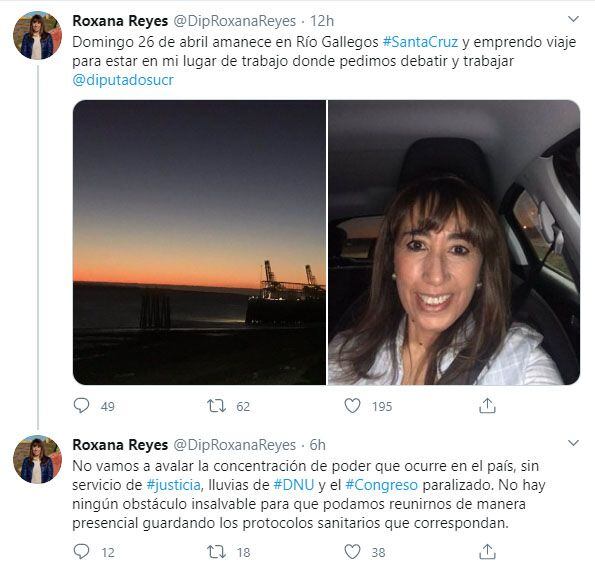Share the second tweet via upload icon
This screenshot has height=567, width=595.
487,551
